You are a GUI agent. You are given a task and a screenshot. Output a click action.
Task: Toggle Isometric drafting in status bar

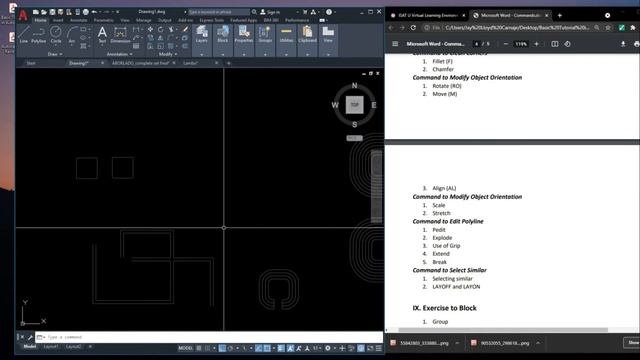point(244,348)
